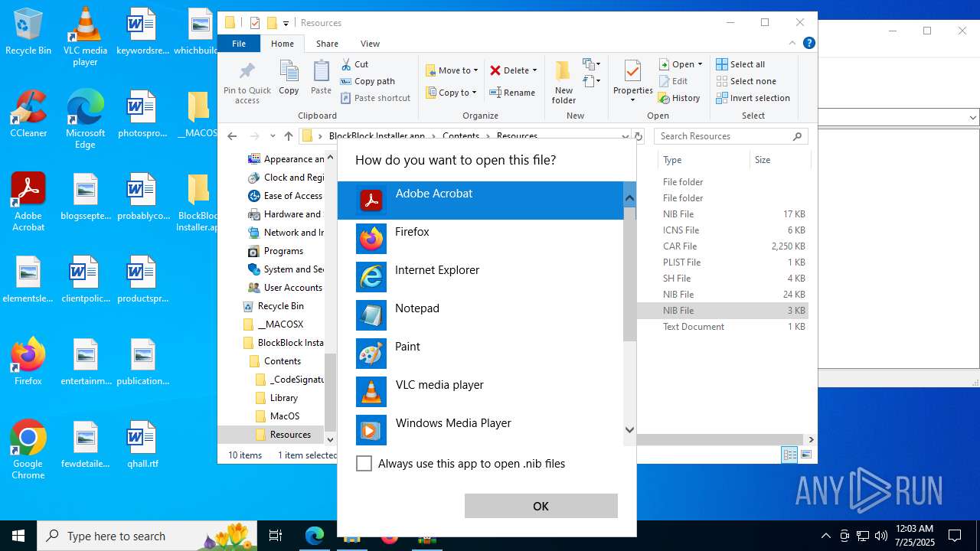980x551 pixels.
Task: Open the File tab in Explorer
Action: [239, 44]
